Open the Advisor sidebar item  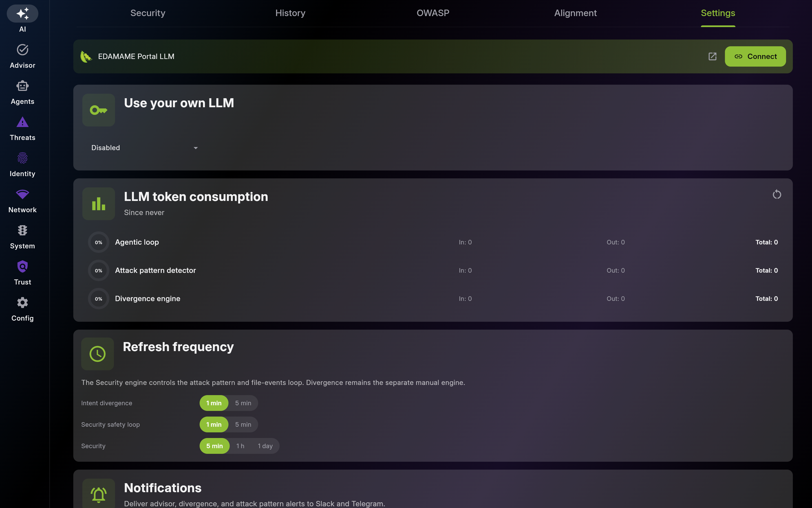click(23, 56)
